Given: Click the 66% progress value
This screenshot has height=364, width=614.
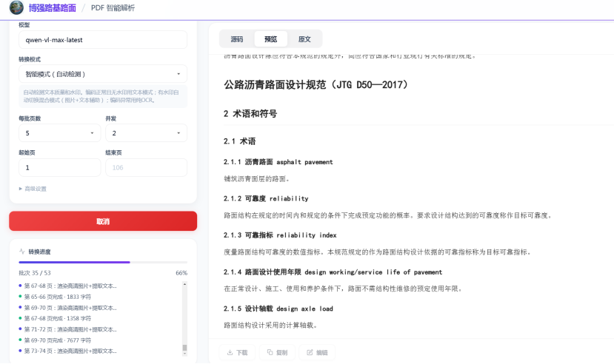Looking at the screenshot, I should pos(181,273).
